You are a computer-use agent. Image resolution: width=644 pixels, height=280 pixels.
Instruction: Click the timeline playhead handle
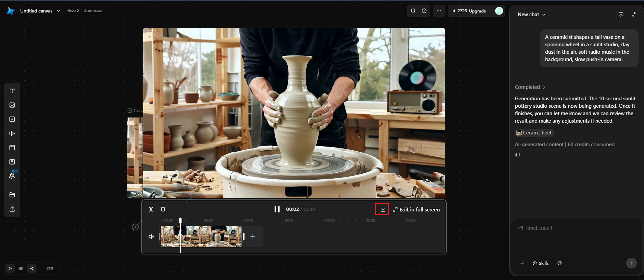coord(180,221)
